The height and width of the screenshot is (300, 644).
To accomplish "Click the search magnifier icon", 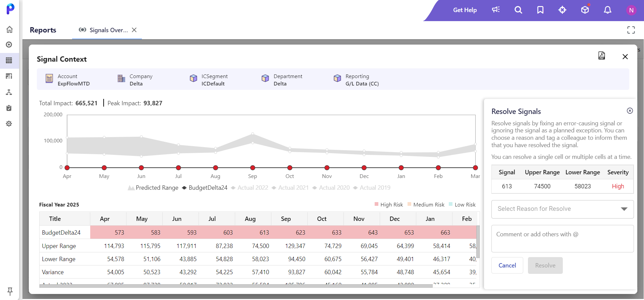I will (x=518, y=10).
